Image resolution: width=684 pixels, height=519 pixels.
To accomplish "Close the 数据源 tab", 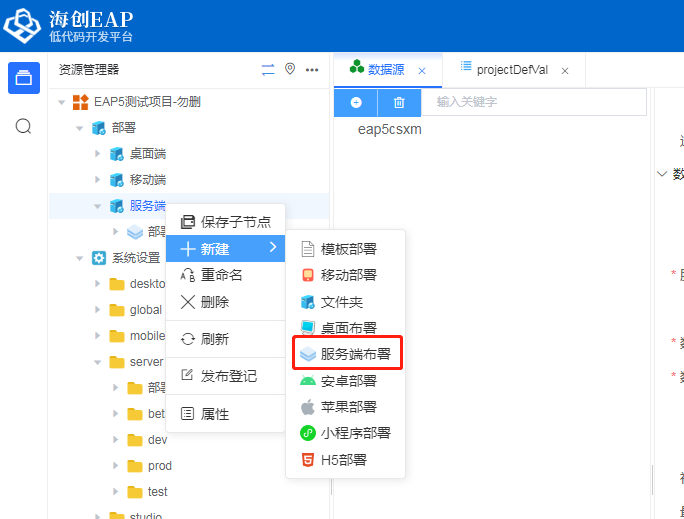I will 422,70.
